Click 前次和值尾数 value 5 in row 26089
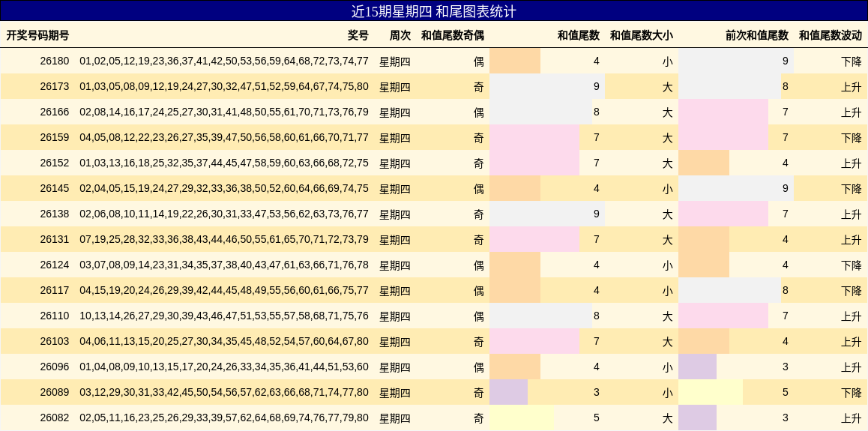The width and height of the screenshot is (868, 431). tap(785, 392)
